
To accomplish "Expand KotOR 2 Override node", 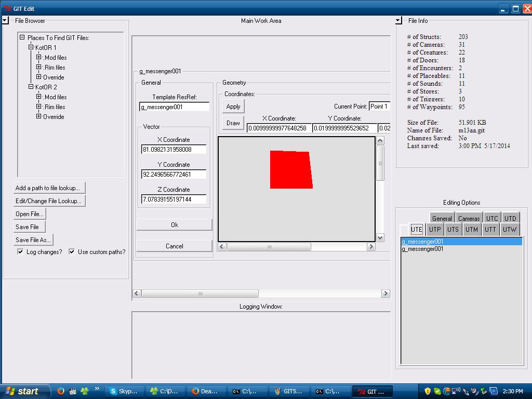I will [38, 116].
